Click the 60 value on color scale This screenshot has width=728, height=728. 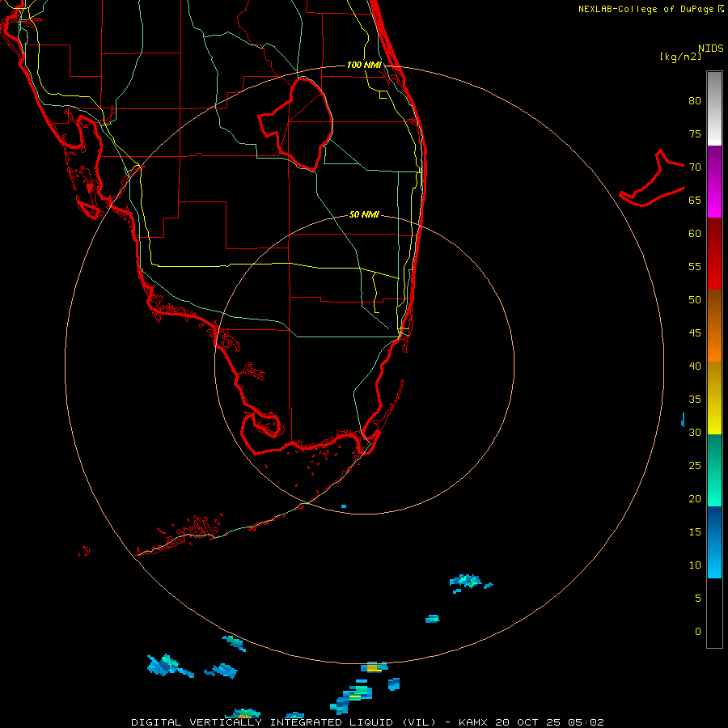point(695,234)
